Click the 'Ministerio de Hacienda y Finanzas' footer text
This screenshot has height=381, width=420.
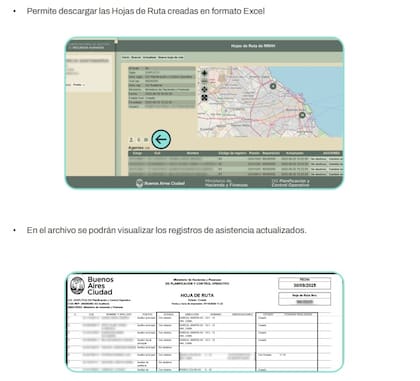click(x=226, y=183)
